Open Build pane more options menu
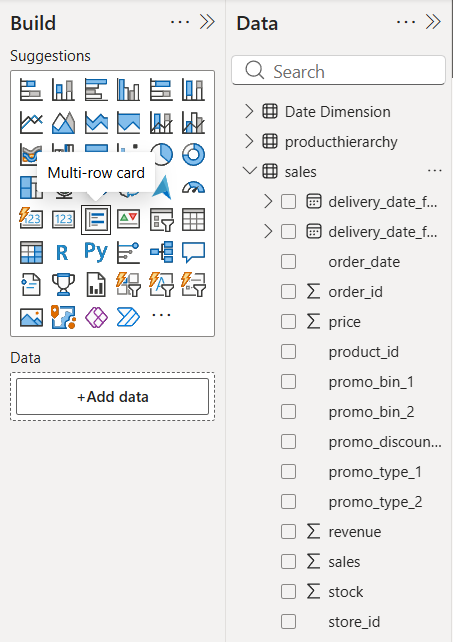Screen dimensions: 453x642 click(180, 22)
